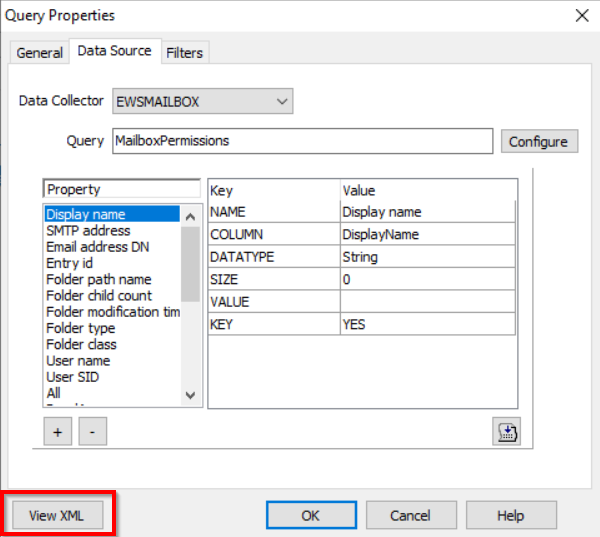Select Folder child count property
600x537 pixels.
point(112,296)
